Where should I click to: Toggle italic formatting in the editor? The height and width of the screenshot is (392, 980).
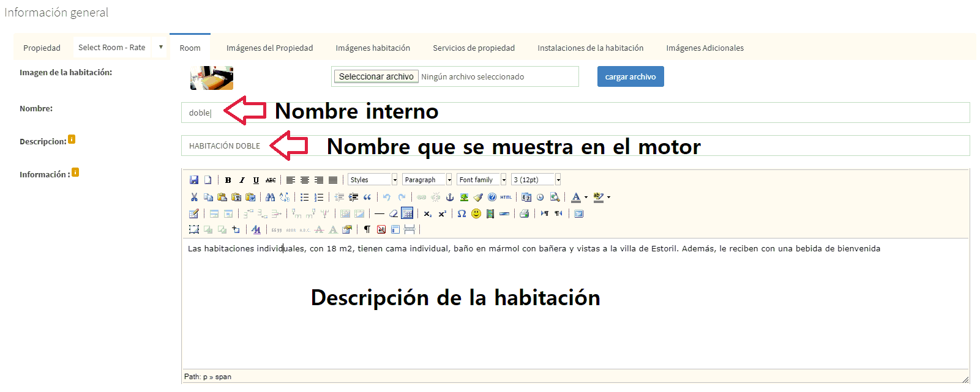242,180
